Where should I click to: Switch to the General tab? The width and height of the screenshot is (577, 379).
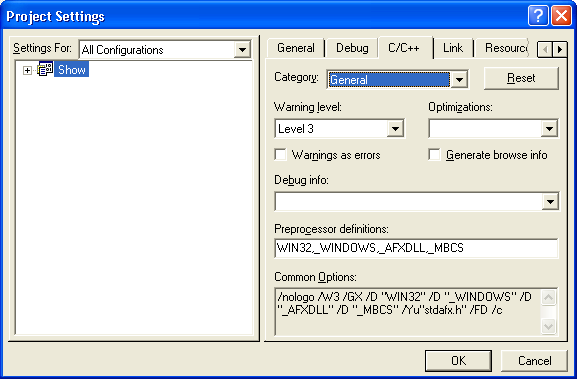[295, 48]
